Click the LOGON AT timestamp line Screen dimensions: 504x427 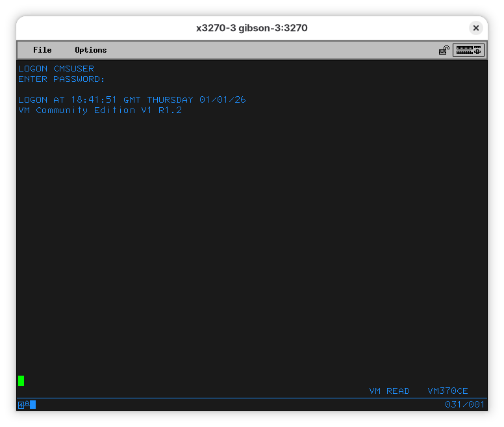click(x=132, y=100)
